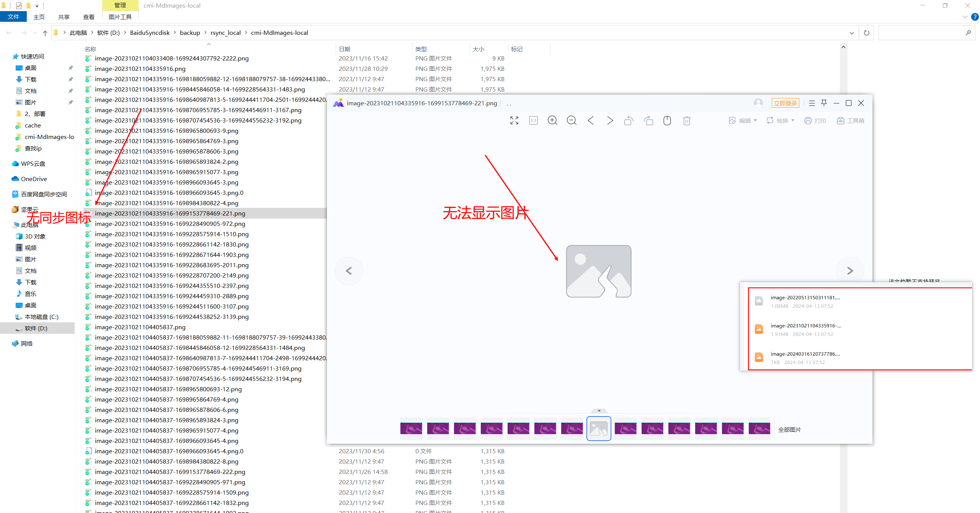Select the highlighted broken-image thumbnail in strip
This screenshot has width=980, height=513.
(x=599, y=429)
